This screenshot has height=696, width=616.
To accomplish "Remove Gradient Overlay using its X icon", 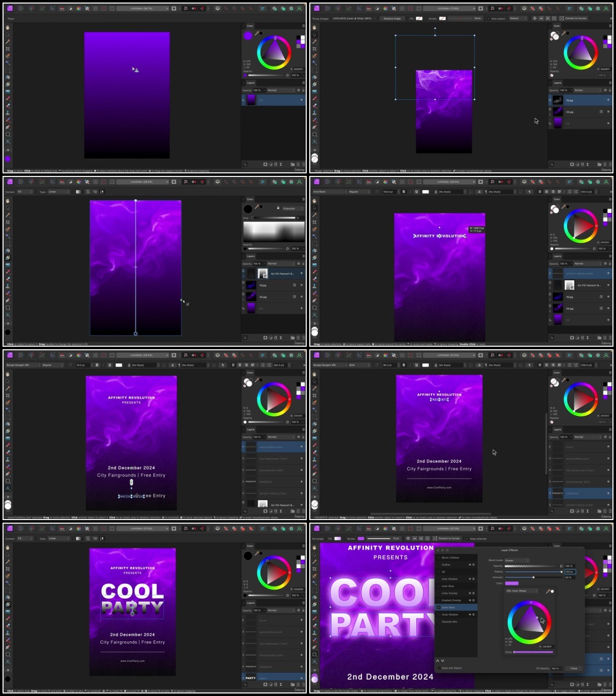I will [x=474, y=600].
